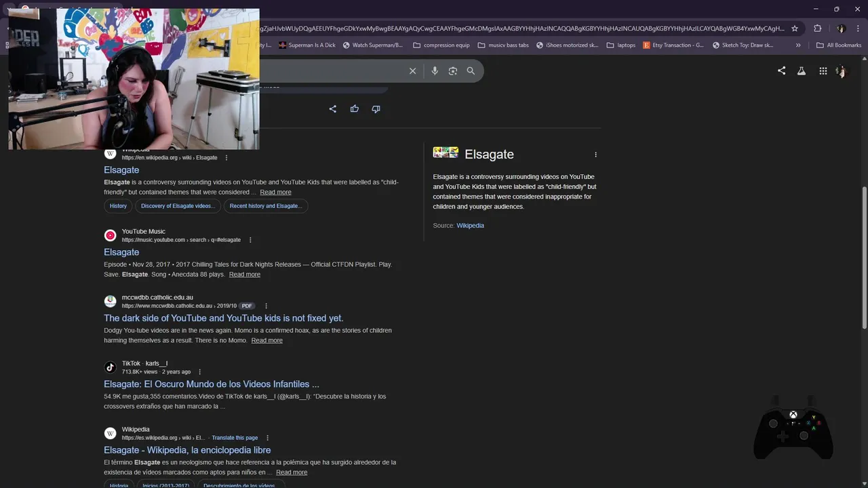
Task: Open Etsy Transaction bookmark
Action: (673, 45)
